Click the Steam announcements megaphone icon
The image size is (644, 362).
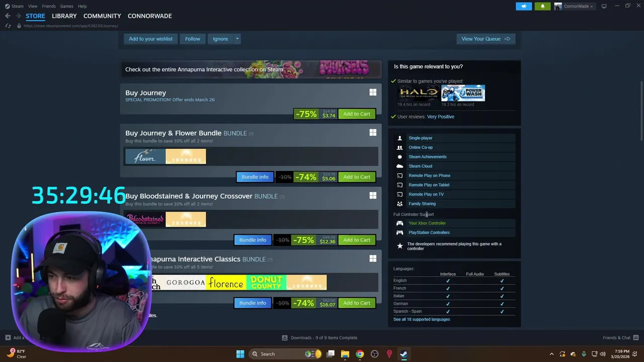[524, 6]
